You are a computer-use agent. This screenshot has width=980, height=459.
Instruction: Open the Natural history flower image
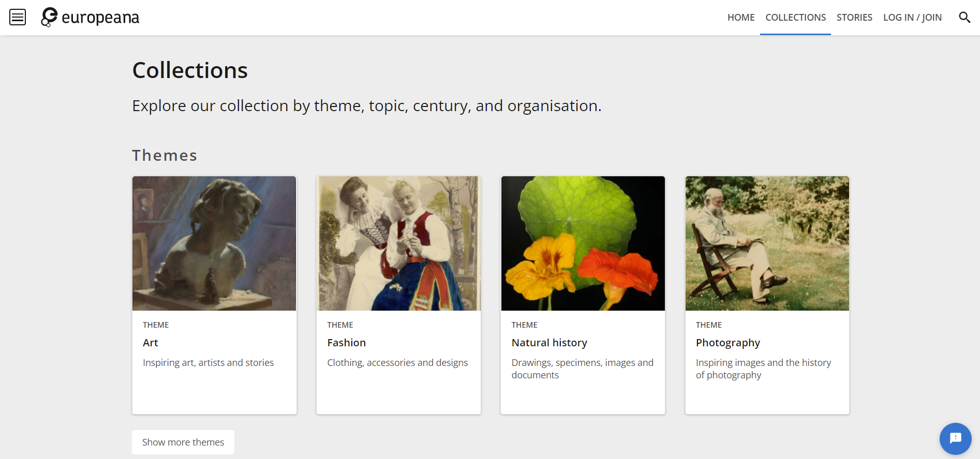coord(583,243)
